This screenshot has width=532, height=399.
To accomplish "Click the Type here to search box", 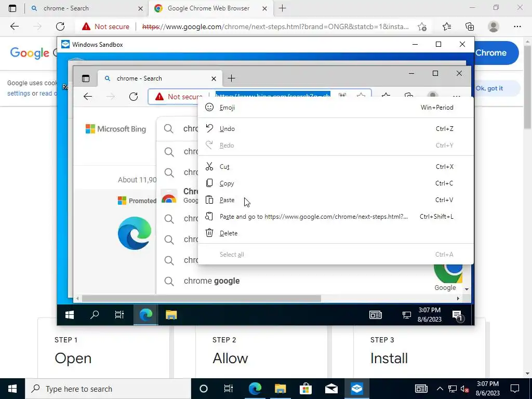I will tap(108, 389).
